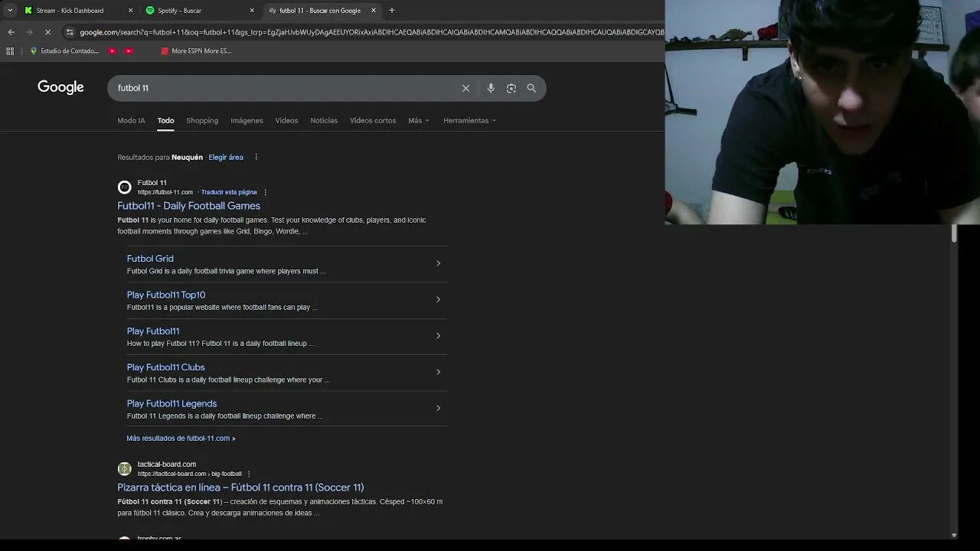Image resolution: width=980 pixels, height=551 pixels.
Task: Open the Noticias results tab
Action: [324, 120]
